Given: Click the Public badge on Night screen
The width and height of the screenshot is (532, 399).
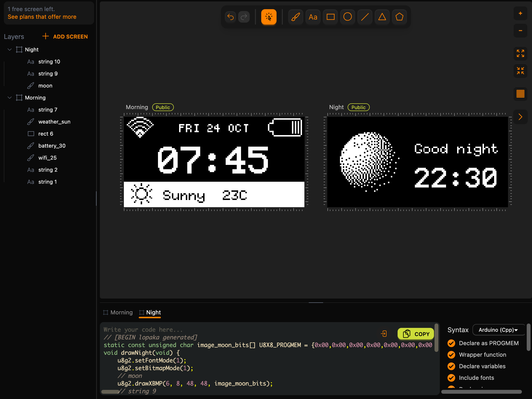Looking at the screenshot, I should [x=358, y=107].
